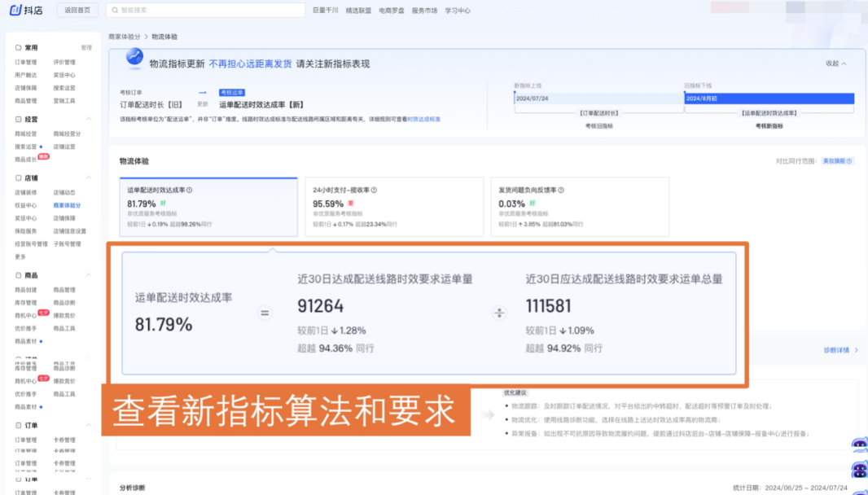Collapse the 商品 sidebar section chevron
Image resolution: width=868 pixels, height=495 pixels.
point(89,275)
